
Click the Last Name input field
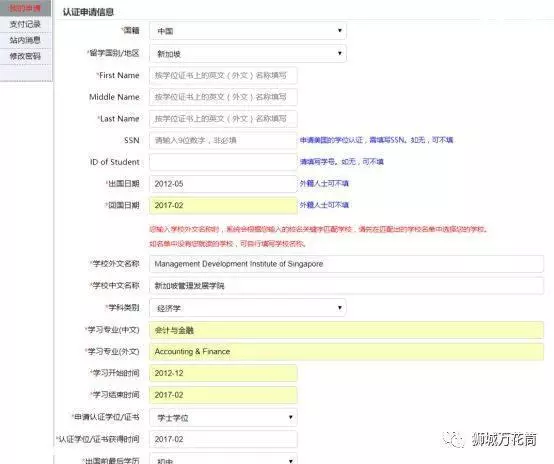[x=223, y=119]
